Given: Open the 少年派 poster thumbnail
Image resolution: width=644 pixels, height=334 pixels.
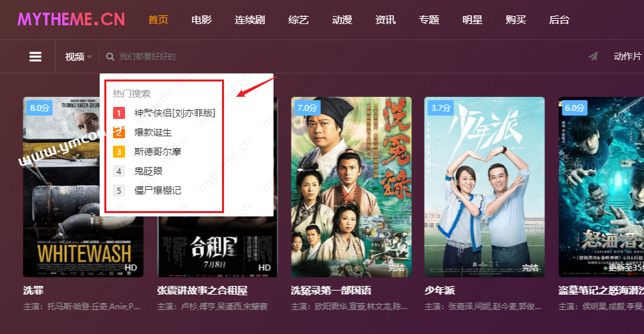Looking at the screenshot, I should [484, 187].
